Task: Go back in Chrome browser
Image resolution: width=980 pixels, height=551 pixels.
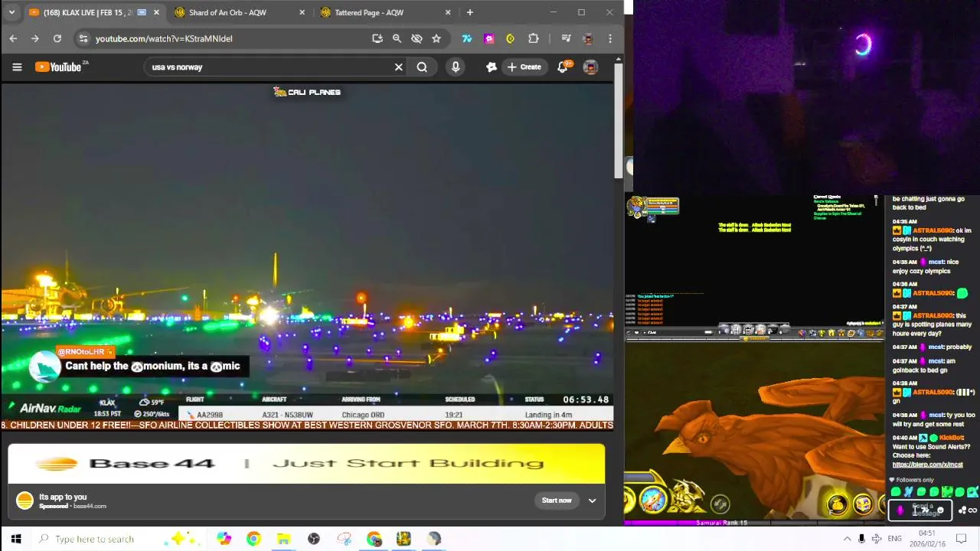Action: [x=13, y=38]
